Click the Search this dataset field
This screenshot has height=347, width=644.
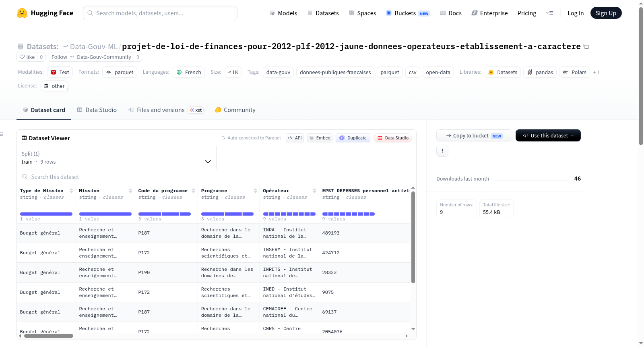(x=217, y=177)
